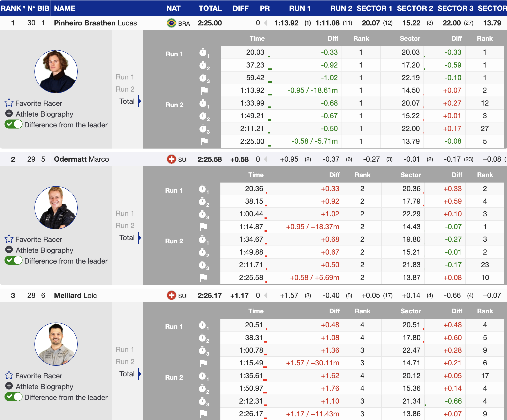Switch to Run 1 tab in Braathen's panel
The height and width of the screenshot is (420, 507).
(x=125, y=77)
